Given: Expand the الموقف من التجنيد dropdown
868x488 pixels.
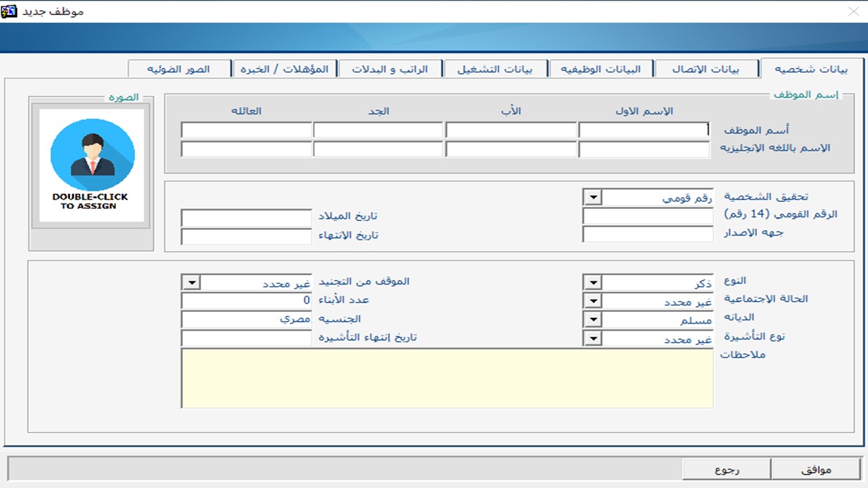Looking at the screenshot, I should click(x=191, y=283).
